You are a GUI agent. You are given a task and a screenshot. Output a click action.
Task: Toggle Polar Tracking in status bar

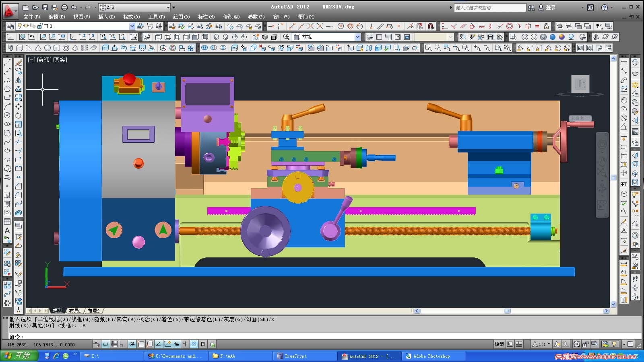click(132, 344)
